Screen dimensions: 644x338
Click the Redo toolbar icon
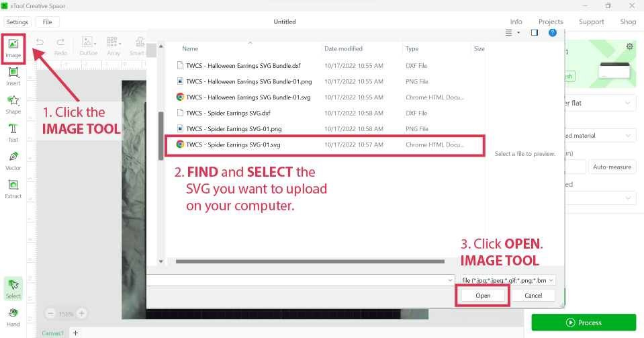(x=60, y=46)
